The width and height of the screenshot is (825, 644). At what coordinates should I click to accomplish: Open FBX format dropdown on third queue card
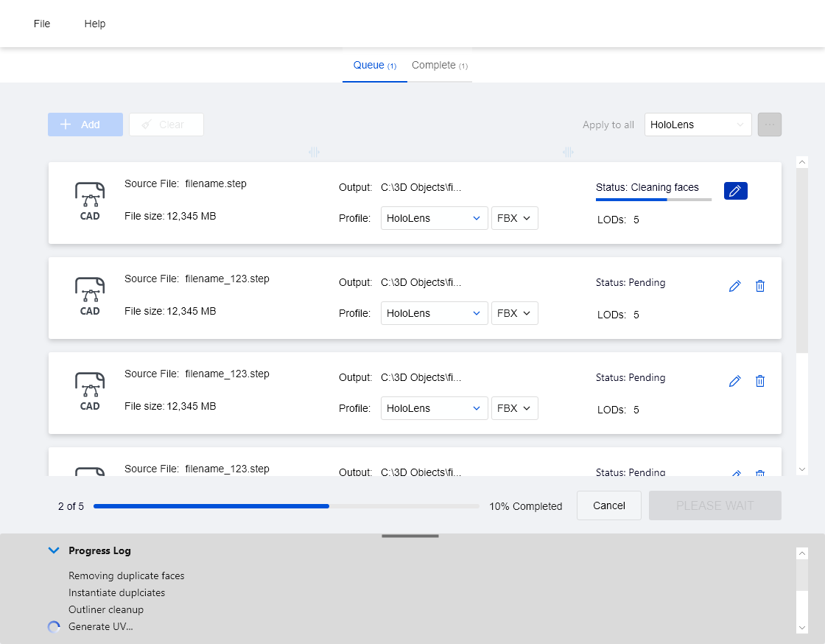pos(515,408)
